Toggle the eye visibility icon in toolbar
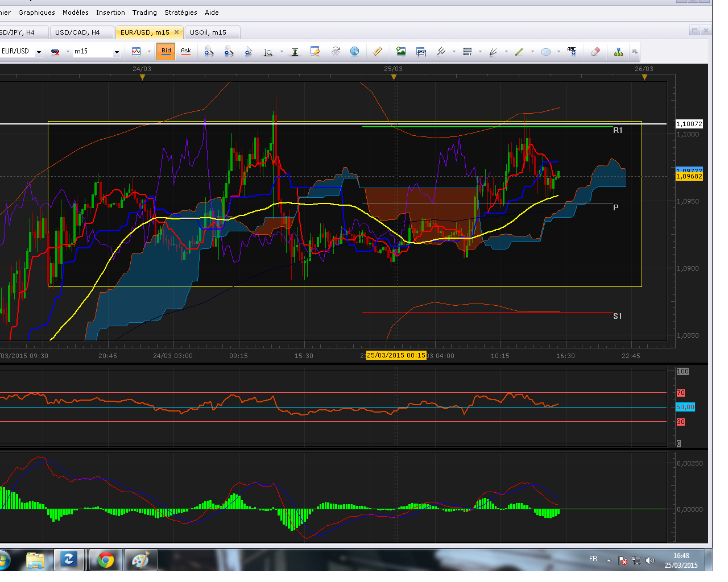Screen dimensions: 728x582 point(336,52)
